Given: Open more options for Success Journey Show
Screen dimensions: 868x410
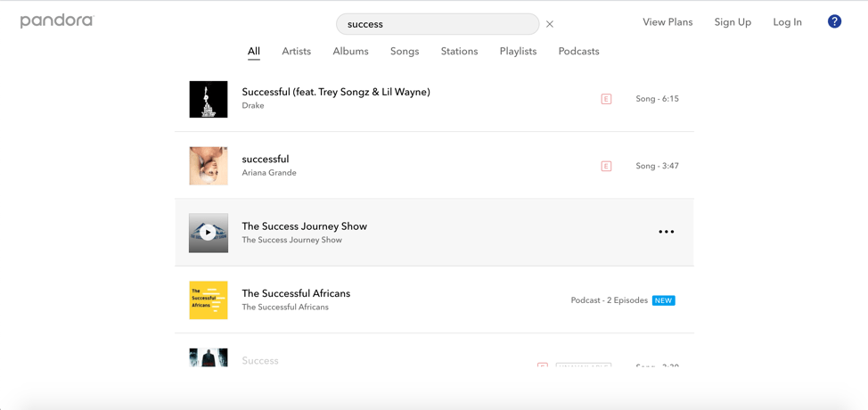Looking at the screenshot, I should [666, 232].
